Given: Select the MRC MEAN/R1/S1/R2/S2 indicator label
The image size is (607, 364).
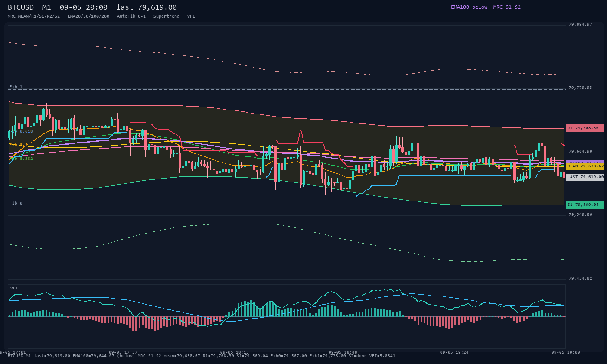Looking at the screenshot, I should pos(34,16).
